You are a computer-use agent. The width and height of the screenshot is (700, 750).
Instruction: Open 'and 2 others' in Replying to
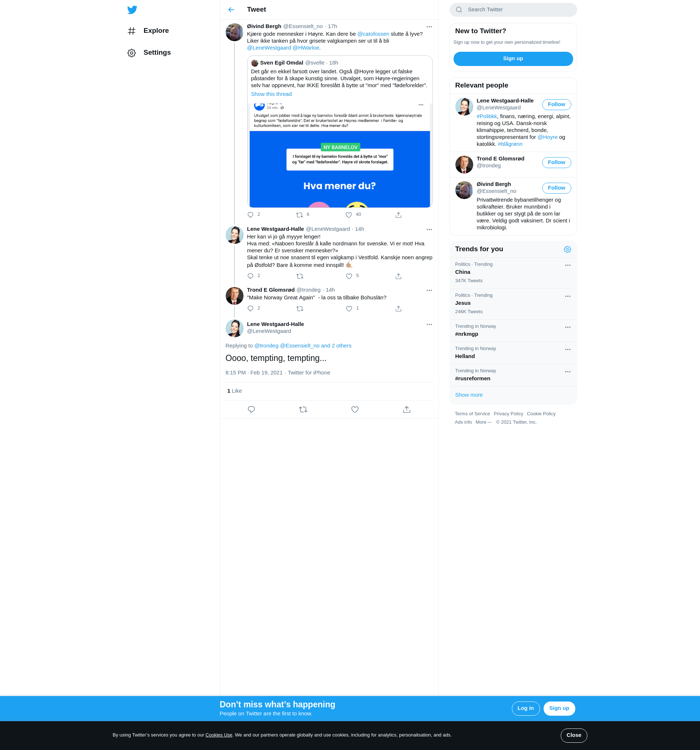[336, 346]
